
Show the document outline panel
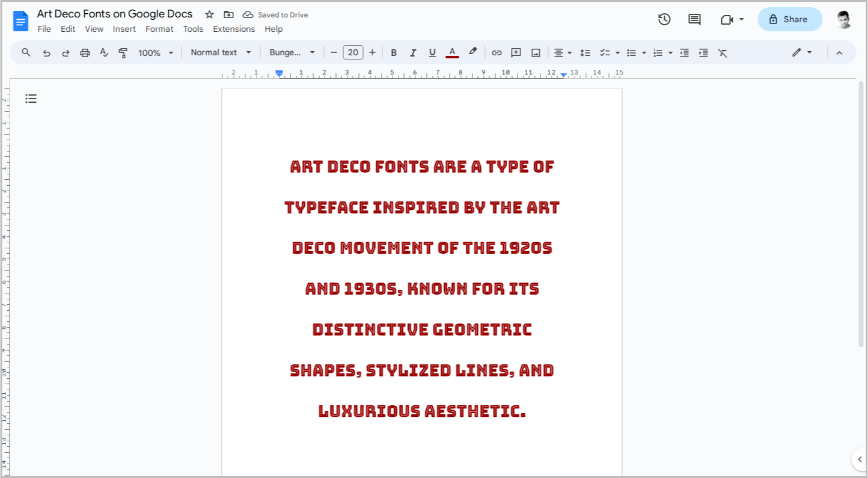[x=31, y=99]
